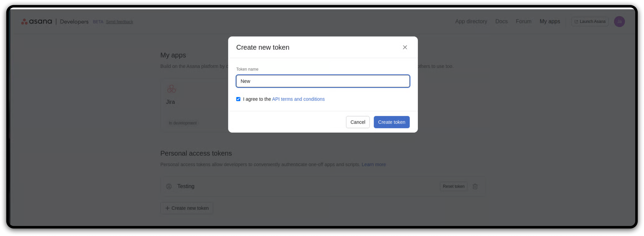This screenshot has width=644, height=236.
Task: Open Learn more about personal access tokens
Action: tap(374, 165)
